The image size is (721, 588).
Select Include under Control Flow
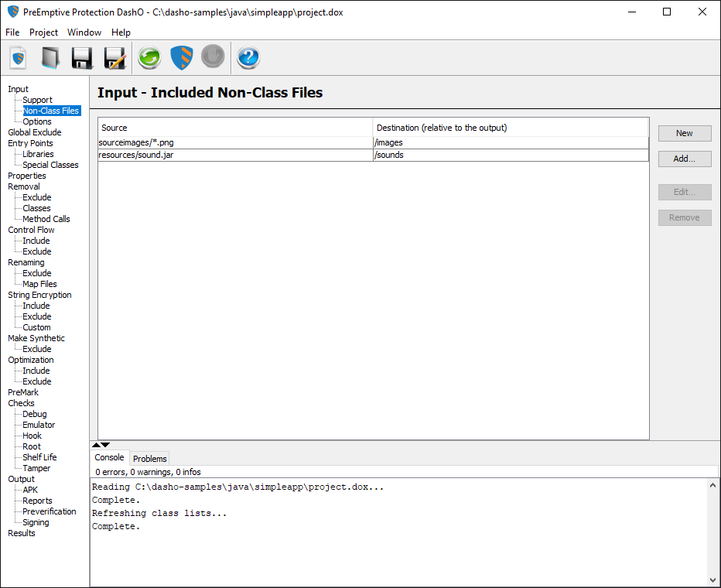pos(36,241)
